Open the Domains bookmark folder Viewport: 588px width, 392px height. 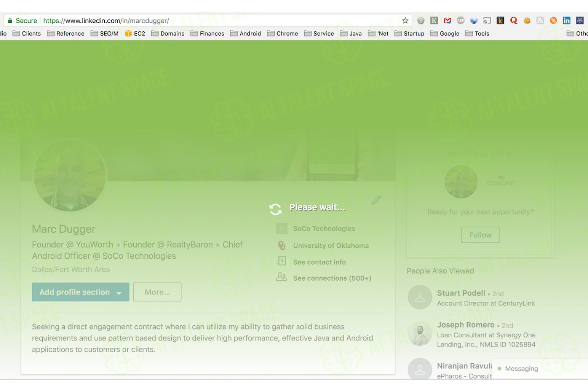tap(168, 33)
